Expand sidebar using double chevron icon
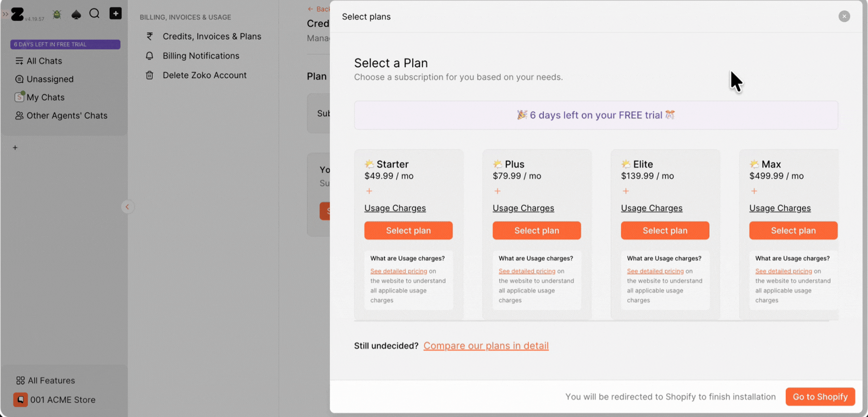The height and width of the screenshot is (417, 868). [x=5, y=14]
